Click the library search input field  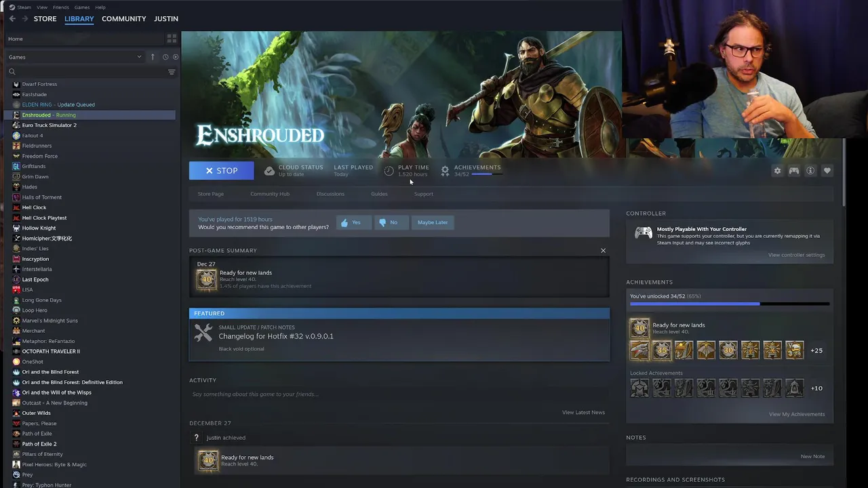(x=90, y=72)
